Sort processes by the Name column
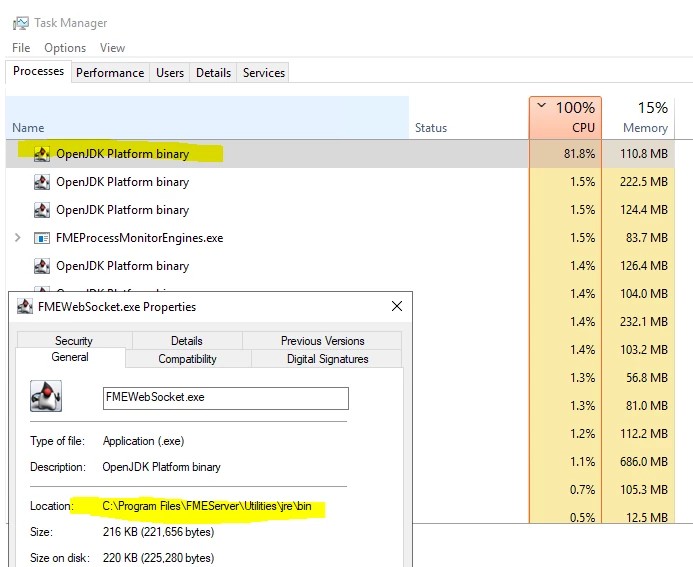 point(207,118)
